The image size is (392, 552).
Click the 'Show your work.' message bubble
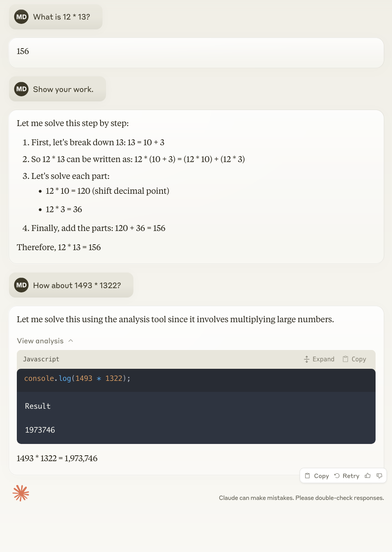coord(58,89)
